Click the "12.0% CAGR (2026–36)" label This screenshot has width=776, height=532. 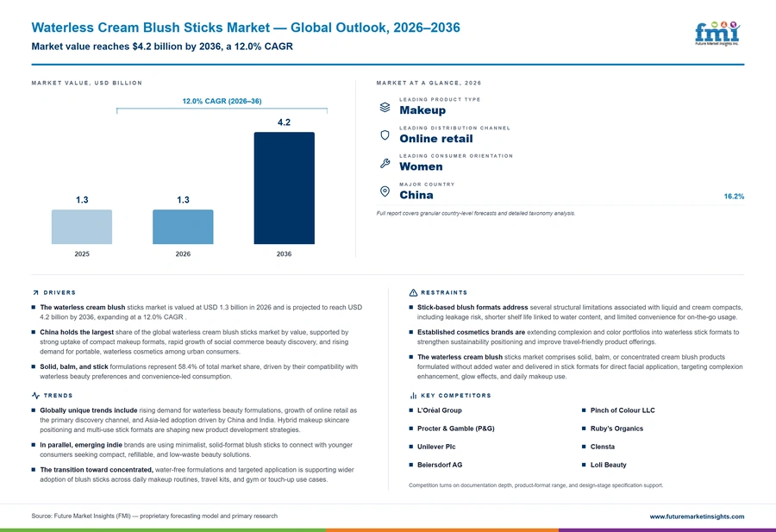pos(222,101)
